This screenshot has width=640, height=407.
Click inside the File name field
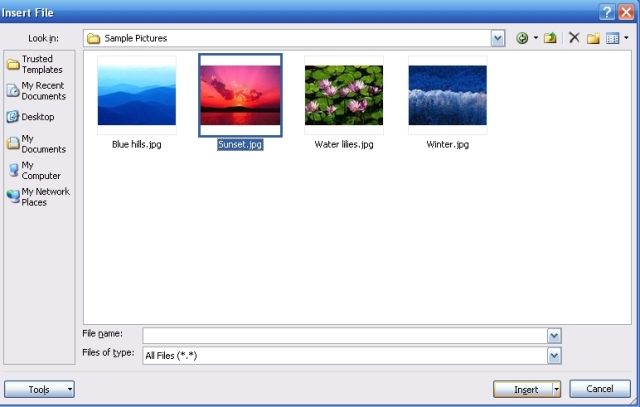point(345,336)
